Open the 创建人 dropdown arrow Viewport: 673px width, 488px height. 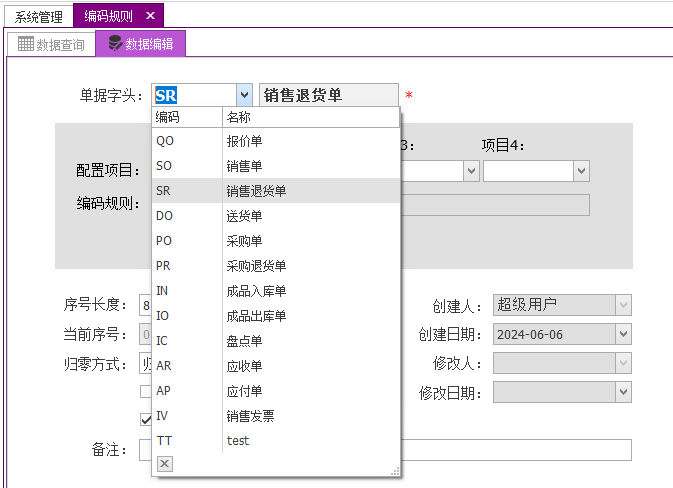click(x=623, y=305)
